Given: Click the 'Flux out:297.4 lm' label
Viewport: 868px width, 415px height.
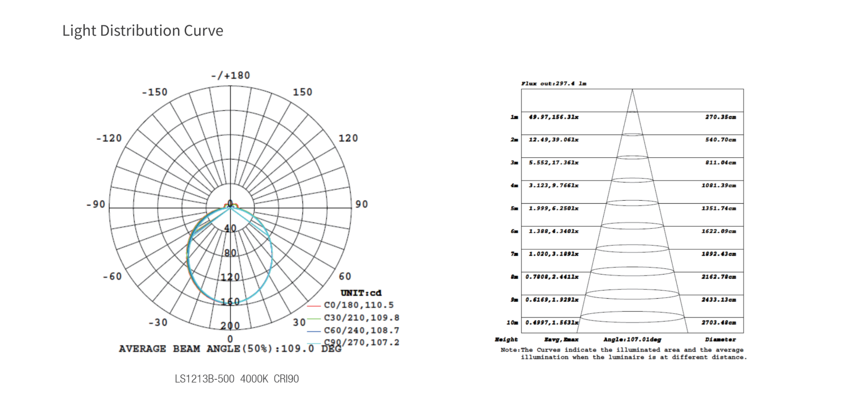Looking at the screenshot, I should tap(554, 83).
